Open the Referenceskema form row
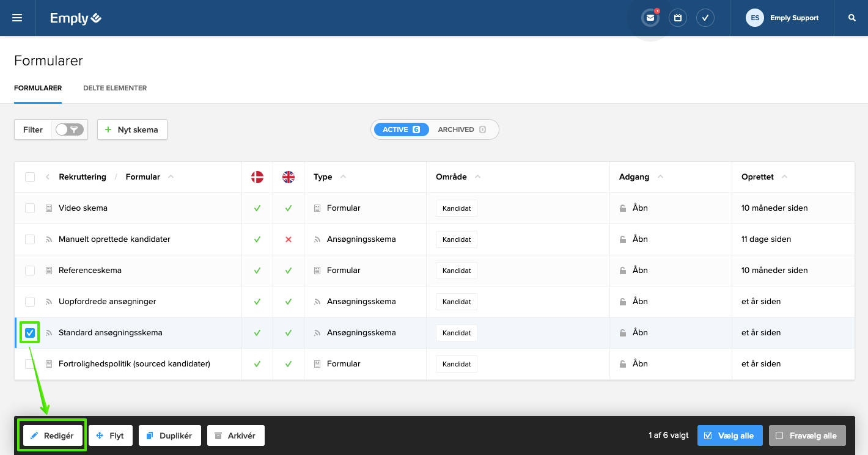 click(x=90, y=271)
